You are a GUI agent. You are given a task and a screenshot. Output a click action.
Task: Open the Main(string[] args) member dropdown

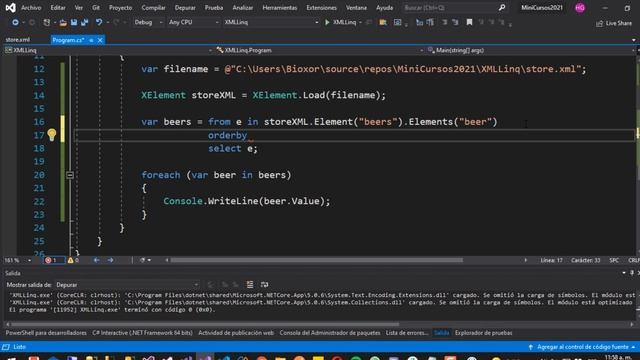(531, 50)
